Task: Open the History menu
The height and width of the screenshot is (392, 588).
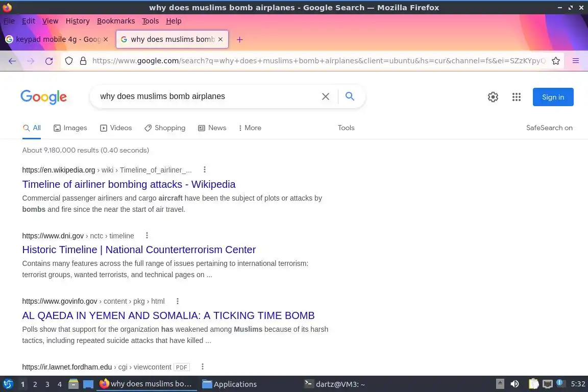Action: (78, 21)
